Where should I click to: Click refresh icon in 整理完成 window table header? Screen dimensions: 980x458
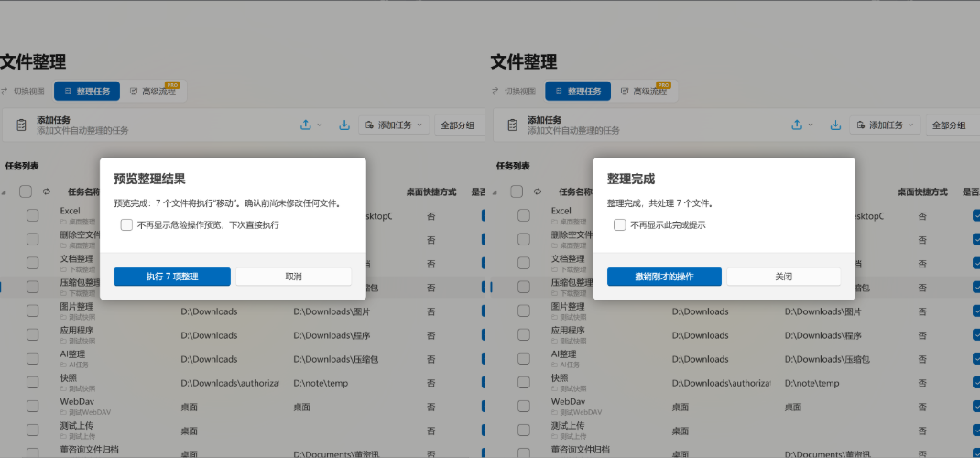point(538,191)
